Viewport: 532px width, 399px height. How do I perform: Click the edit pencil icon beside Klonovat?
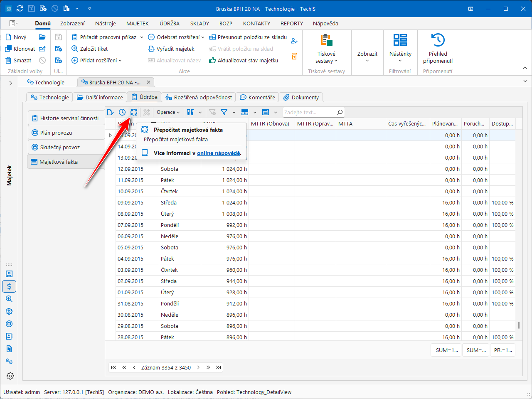(42, 49)
